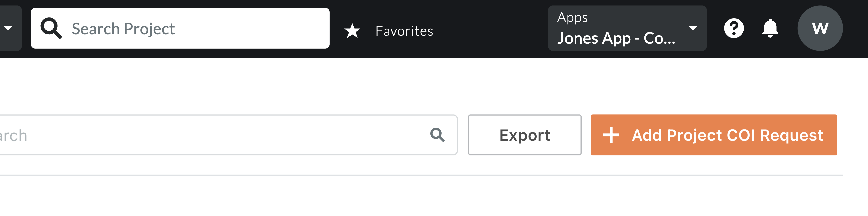
Task: Expand the Apps dropdown caret arrow
Action: point(693,28)
